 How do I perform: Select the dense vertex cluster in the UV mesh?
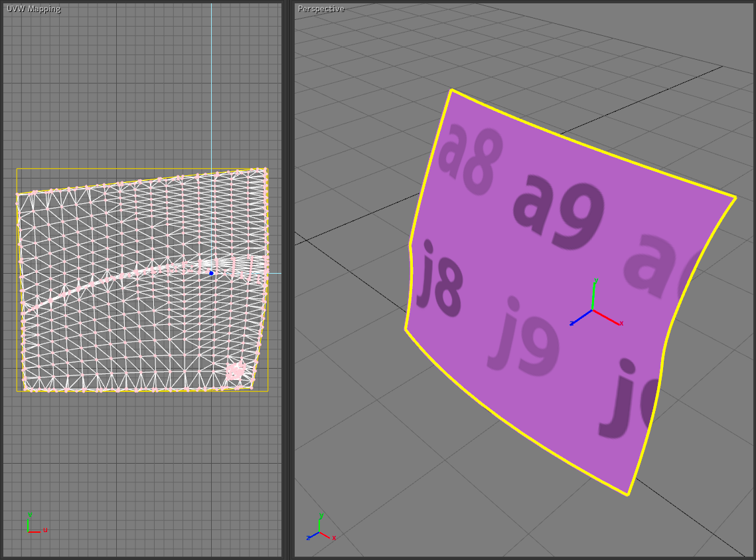234,371
